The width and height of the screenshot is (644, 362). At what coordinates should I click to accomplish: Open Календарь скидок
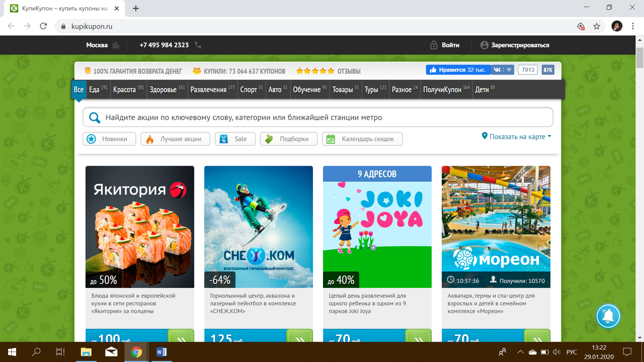[362, 139]
